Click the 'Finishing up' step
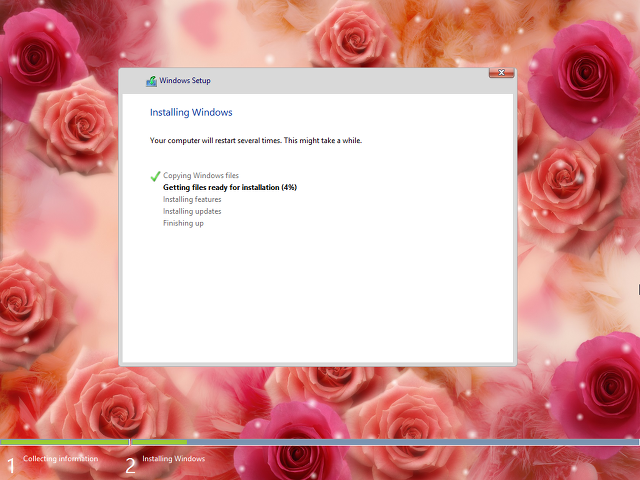Screen dimensions: 640x480 coord(183,223)
